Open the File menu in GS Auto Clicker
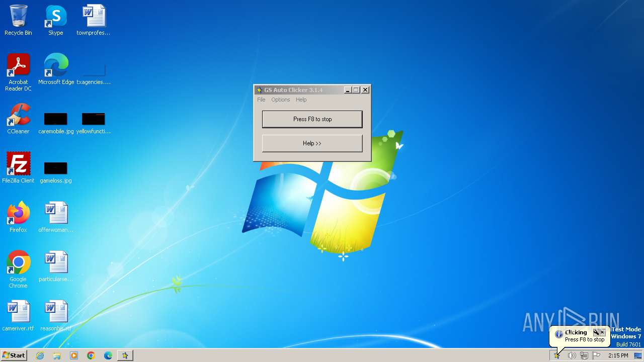Viewport: 644px width, 362px height. 261,100
